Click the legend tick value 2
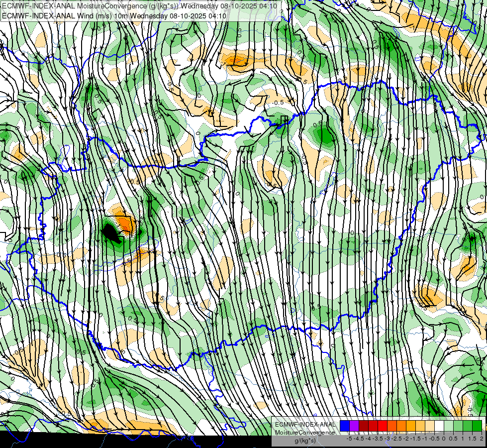Viewport: 487px width, 448px height. 482,439
